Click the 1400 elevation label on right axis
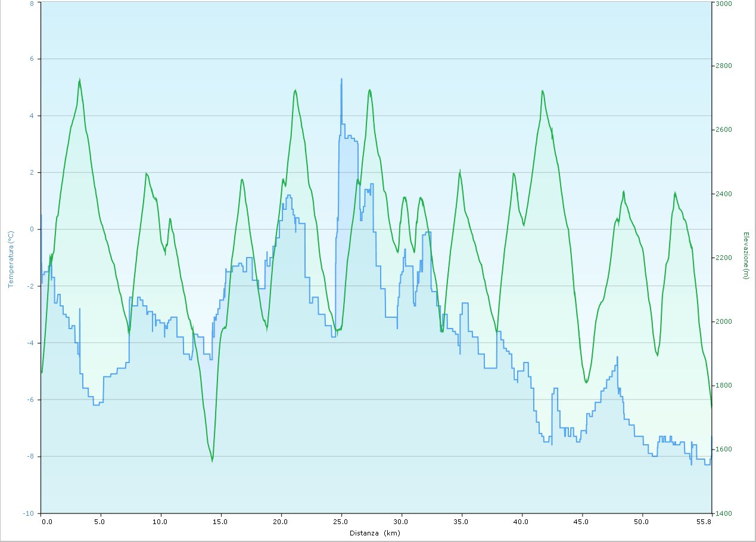This screenshot has height=542, width=756. click(724, 513)
